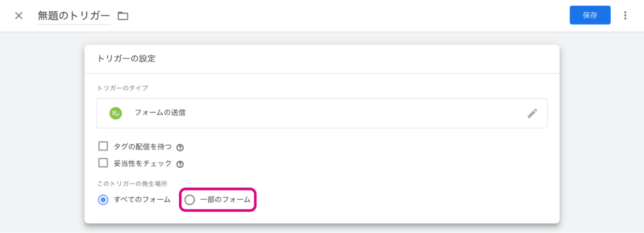
Task: Select the 一部のフォーム radio button circle
Action: [x=189, y=200]
